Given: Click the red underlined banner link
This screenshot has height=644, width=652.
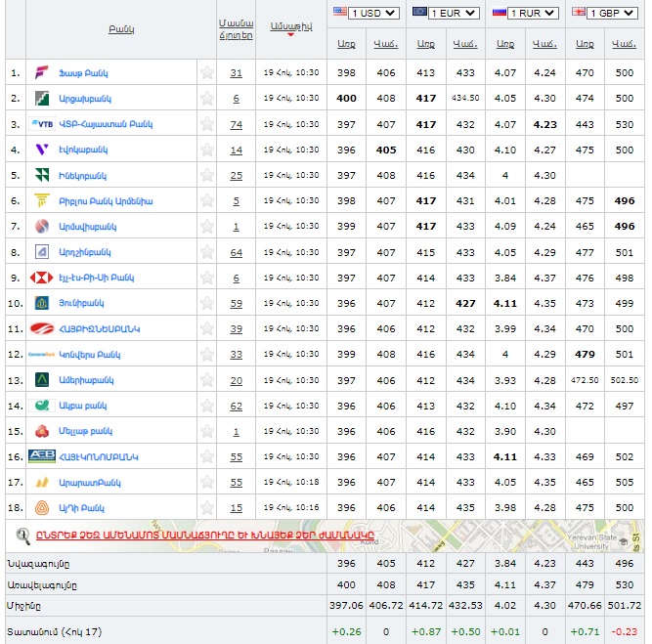Looking at the screenshot, I should (x=205, y=535).
